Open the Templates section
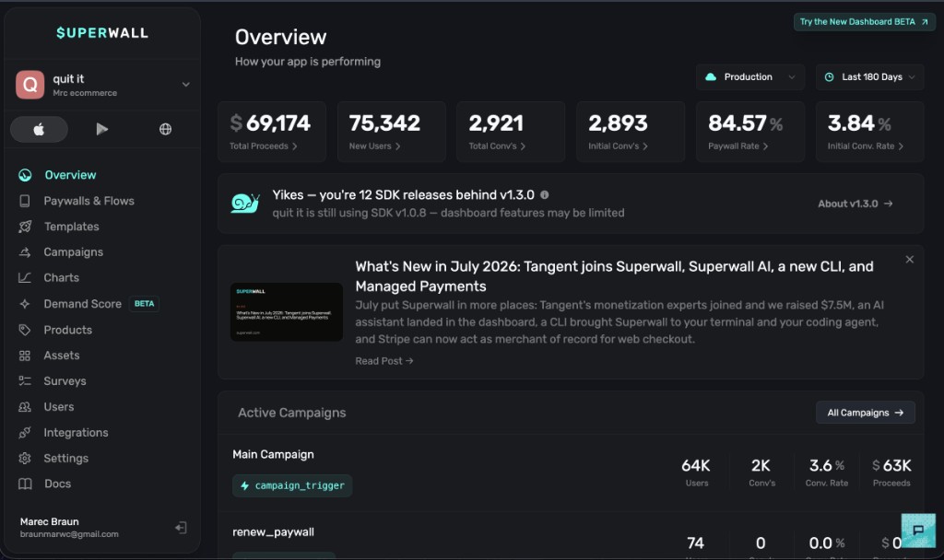Screen dimensions: 944x560 (x=72, y=227)
